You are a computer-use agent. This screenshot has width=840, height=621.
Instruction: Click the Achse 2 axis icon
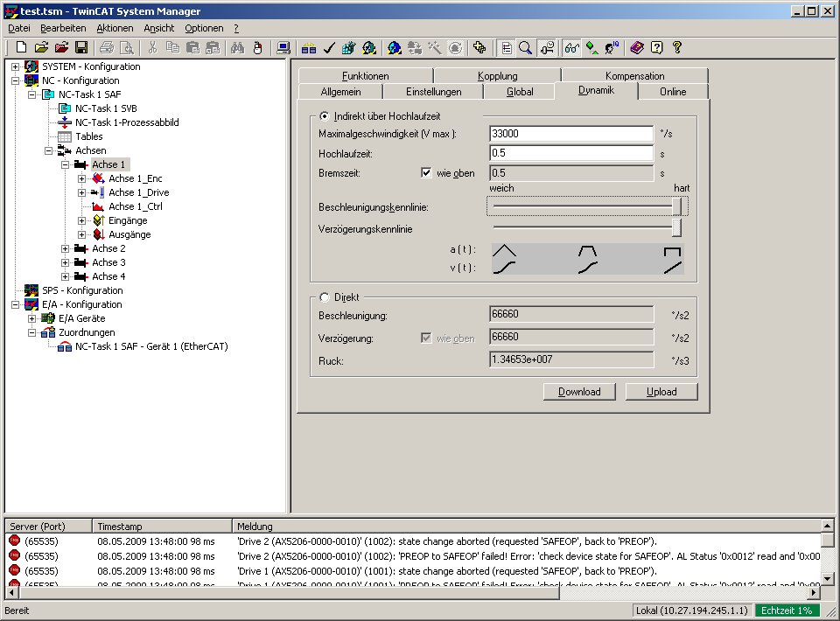(80, 248)
